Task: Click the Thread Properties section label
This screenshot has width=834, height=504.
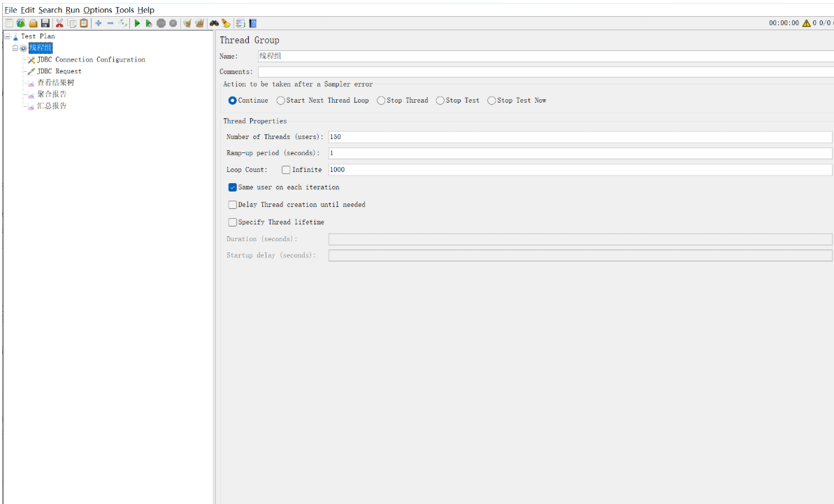Action: (x=254, y=121)
